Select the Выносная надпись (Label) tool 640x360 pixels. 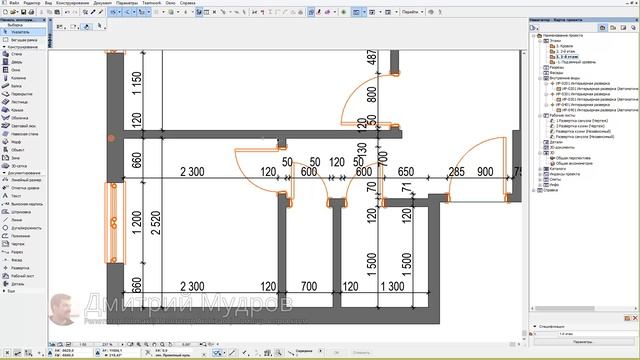(x=23, y=204)
